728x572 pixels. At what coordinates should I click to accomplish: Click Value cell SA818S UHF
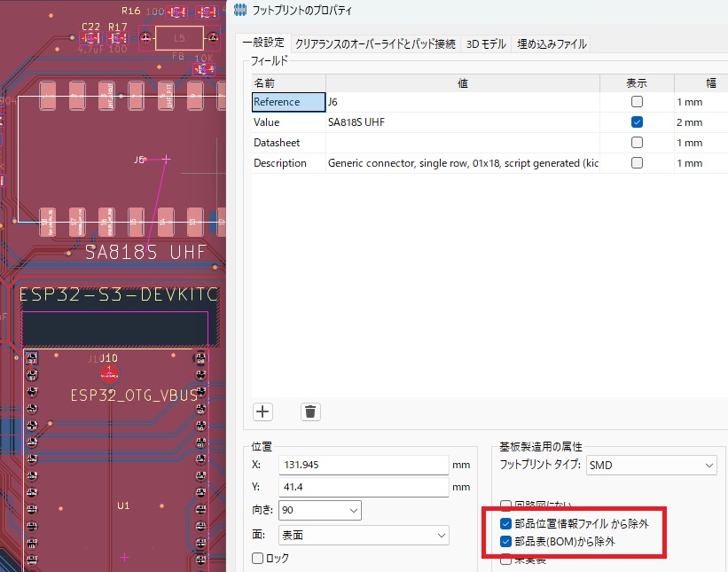tap(463, 122)
